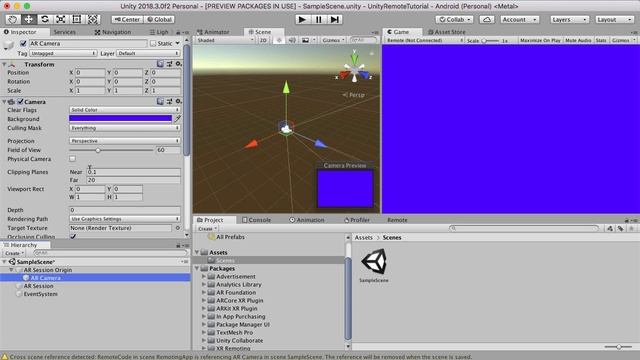
Task: Switch to the Animator tab
Action: coord(213,32)
